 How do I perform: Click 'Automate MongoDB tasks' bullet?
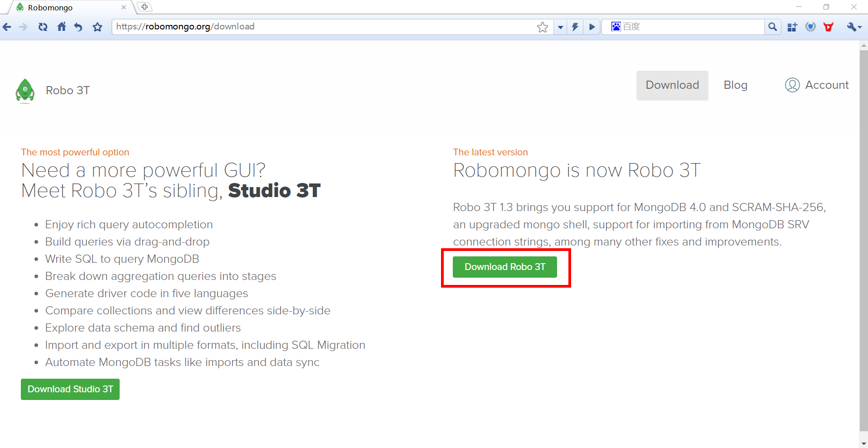[x=182, y=362]
